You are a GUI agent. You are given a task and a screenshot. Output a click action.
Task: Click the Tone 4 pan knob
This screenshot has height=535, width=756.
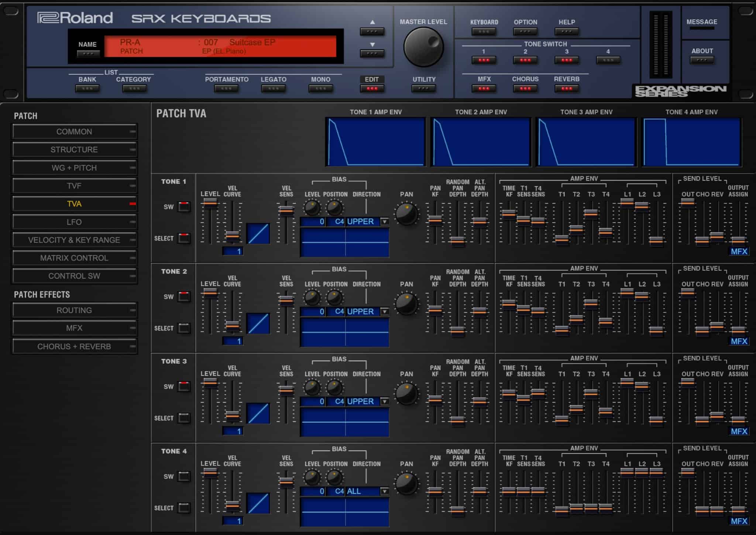pyautogui.click(x=407, y=483)
